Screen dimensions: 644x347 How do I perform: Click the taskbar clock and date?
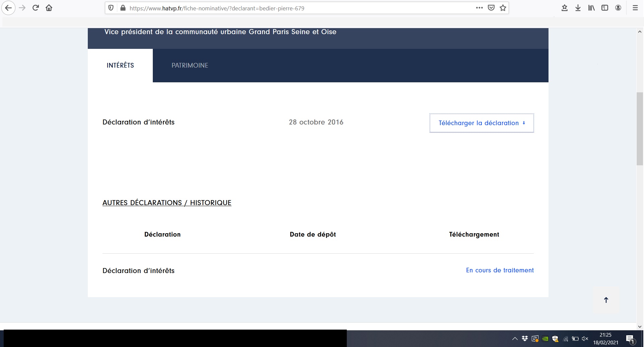coord(605,339)
